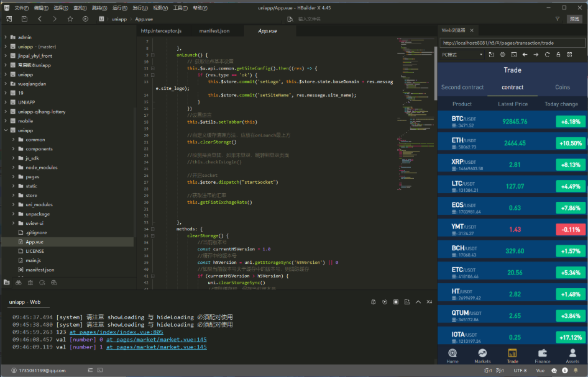Open link pages/index/index.vue:805
Viewport: 588px width, 377px height.
[116, 332]
